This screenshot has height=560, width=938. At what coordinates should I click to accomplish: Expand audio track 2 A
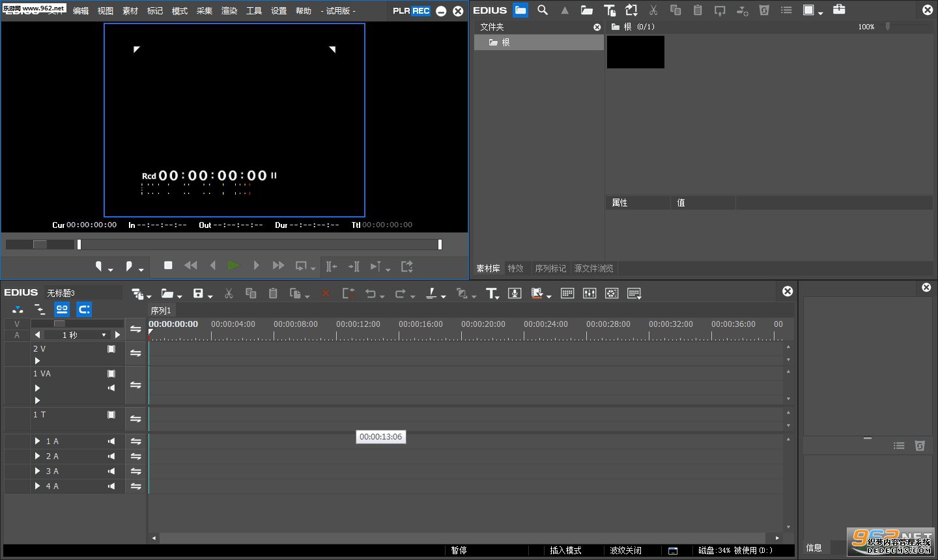tap(37, 456)
